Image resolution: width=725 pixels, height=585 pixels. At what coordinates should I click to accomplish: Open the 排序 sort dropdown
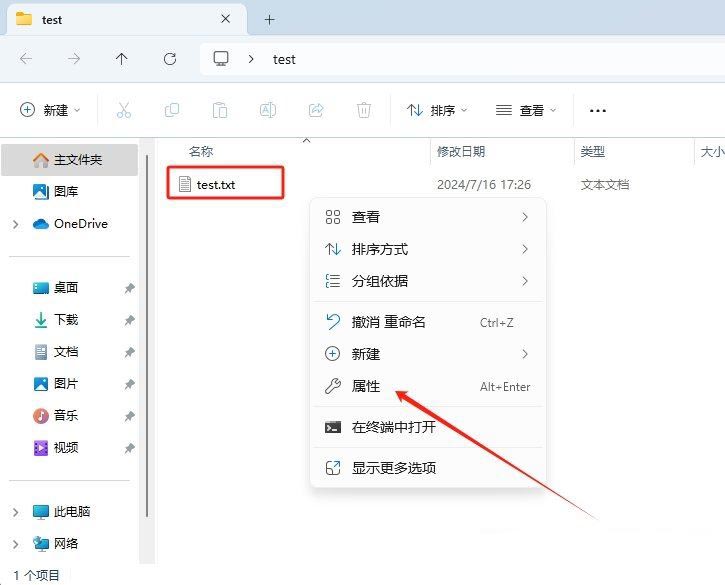coord(437,110)
